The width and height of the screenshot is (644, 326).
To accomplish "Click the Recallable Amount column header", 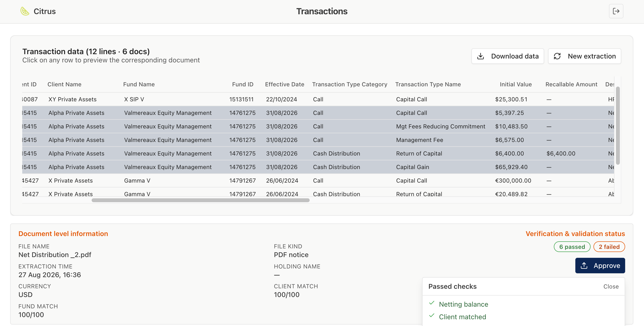I will click(571, 84).
